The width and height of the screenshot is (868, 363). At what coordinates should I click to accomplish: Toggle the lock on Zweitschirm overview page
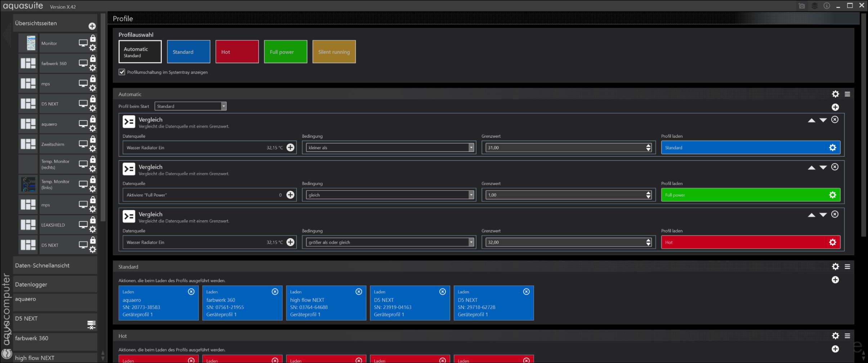tap(93, 139)
